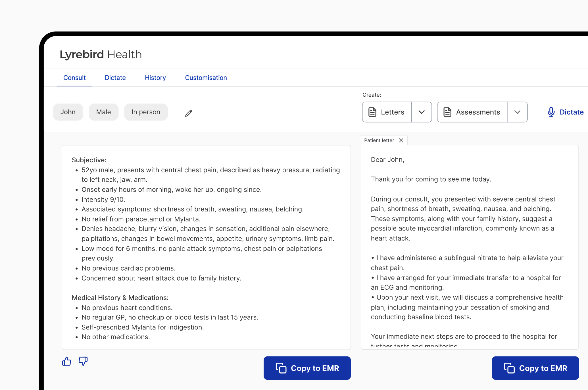
Task: Copy patient letter to EMR
Action: pyautogui.click(x=535, y=368)
